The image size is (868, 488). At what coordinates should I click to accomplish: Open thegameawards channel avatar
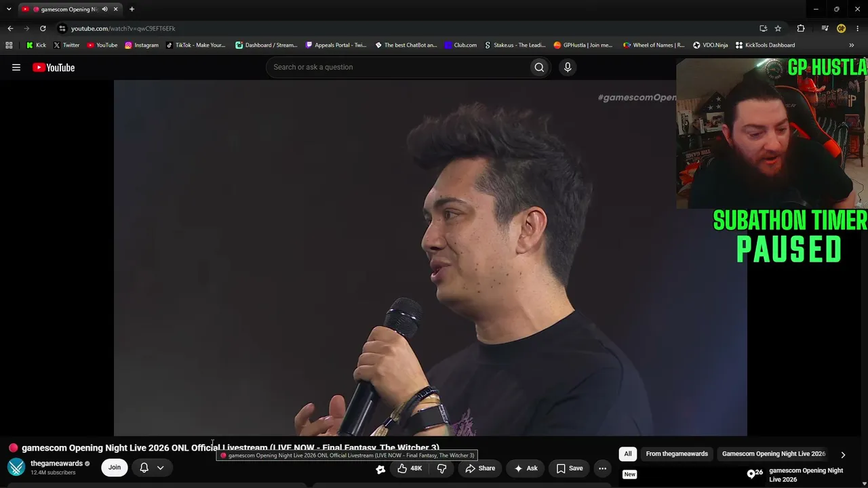click(16, 467)
